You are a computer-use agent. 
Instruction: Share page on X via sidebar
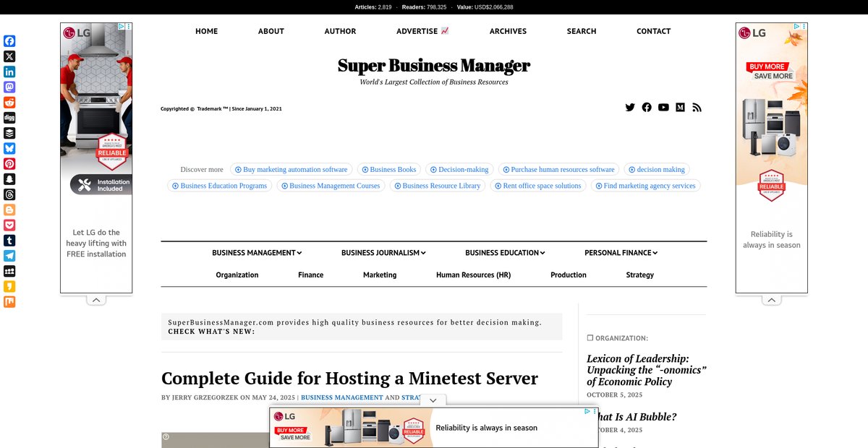tap(9, 56)
